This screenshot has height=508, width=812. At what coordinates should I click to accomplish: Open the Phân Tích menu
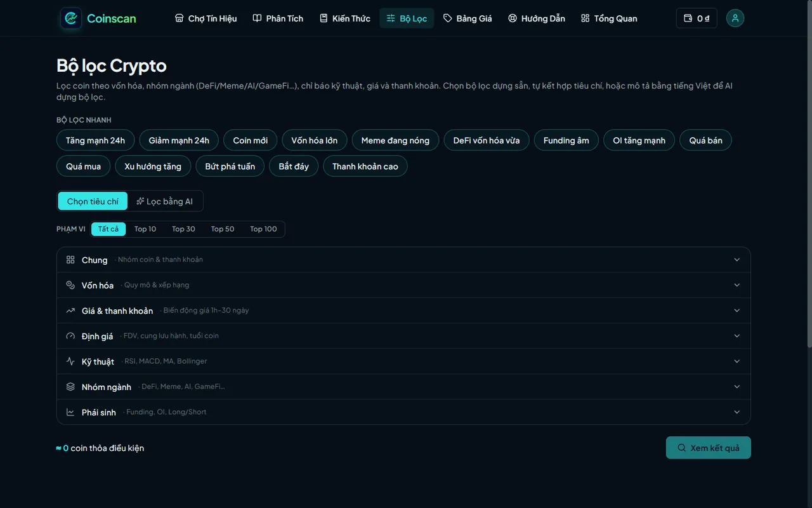[278, 18]
